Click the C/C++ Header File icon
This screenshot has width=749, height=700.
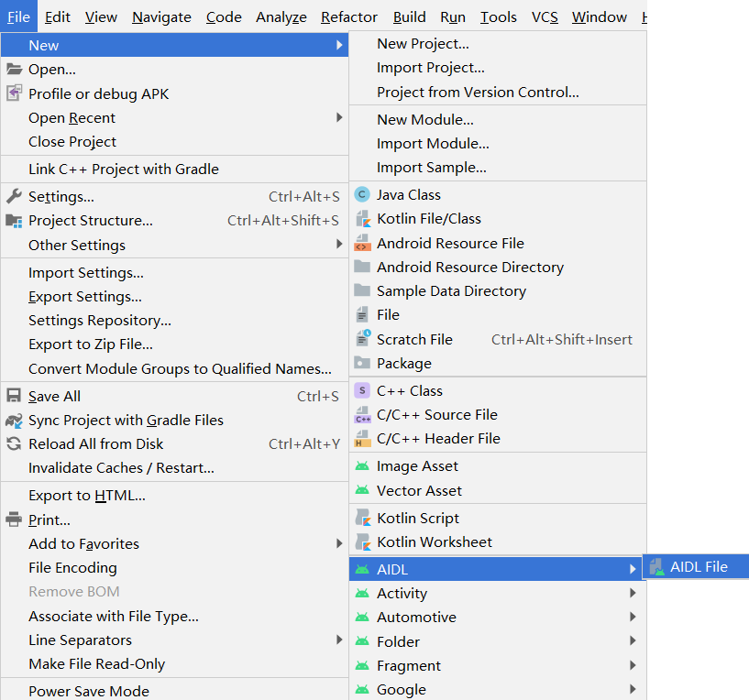(x=362, y=439)
